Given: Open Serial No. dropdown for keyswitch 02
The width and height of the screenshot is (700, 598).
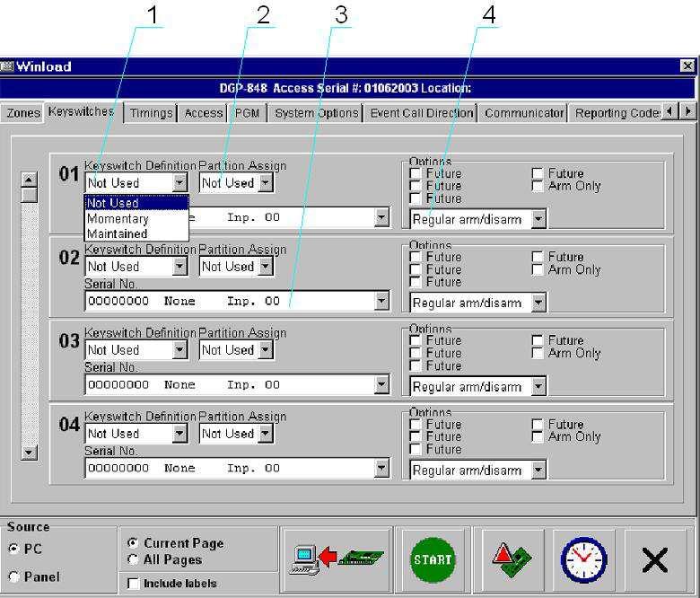Looking at the screenshot, I should coord(381,301).
